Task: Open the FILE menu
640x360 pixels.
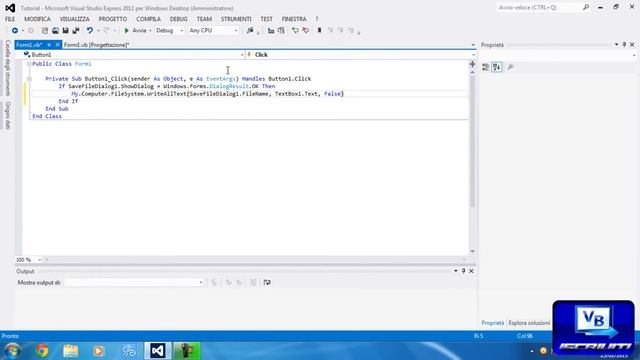Action: [x=10, y=19]
